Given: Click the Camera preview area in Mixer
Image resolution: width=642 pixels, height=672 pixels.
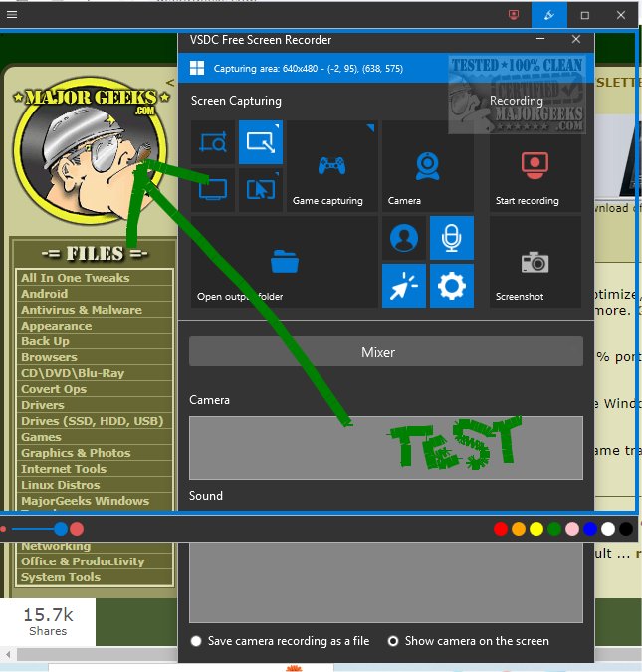Looking at the screenshot, I should pyautogui.click(x=386, y=447).
